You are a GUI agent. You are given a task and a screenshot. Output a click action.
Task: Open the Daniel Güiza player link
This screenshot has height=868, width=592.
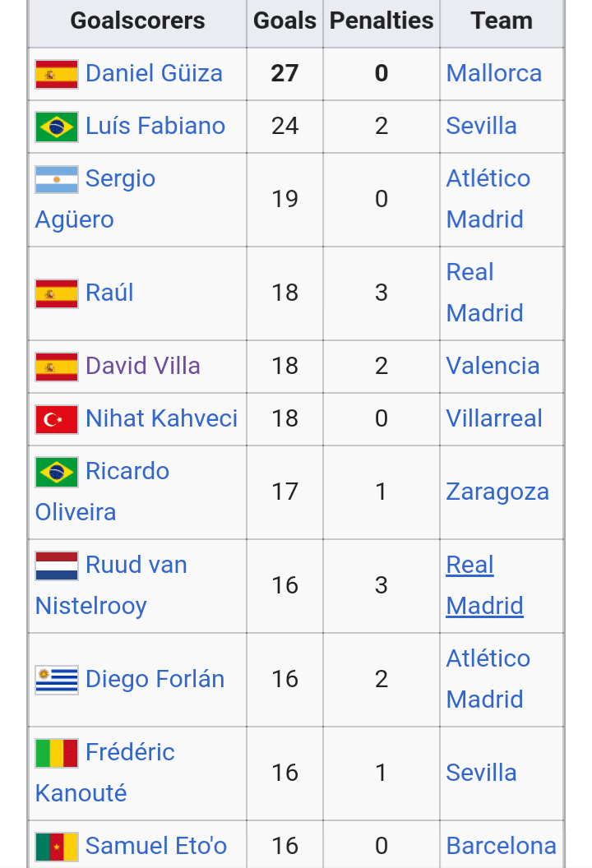(154, 73)
